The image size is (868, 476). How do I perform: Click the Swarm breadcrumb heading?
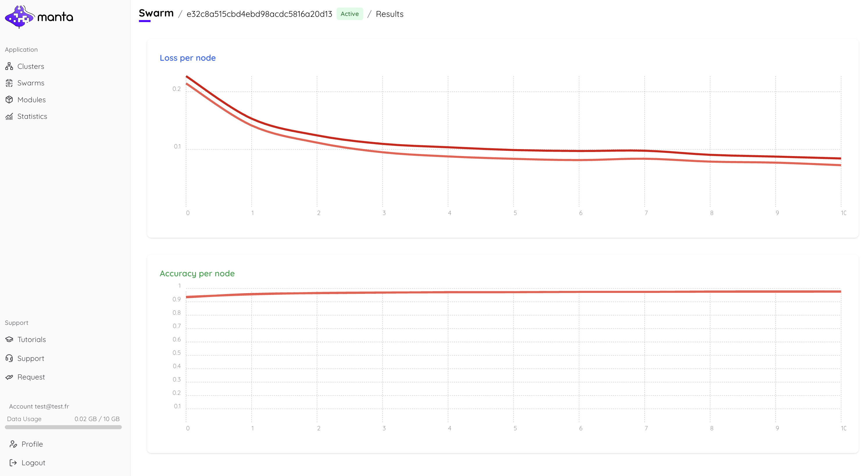(x=156, y=13)
